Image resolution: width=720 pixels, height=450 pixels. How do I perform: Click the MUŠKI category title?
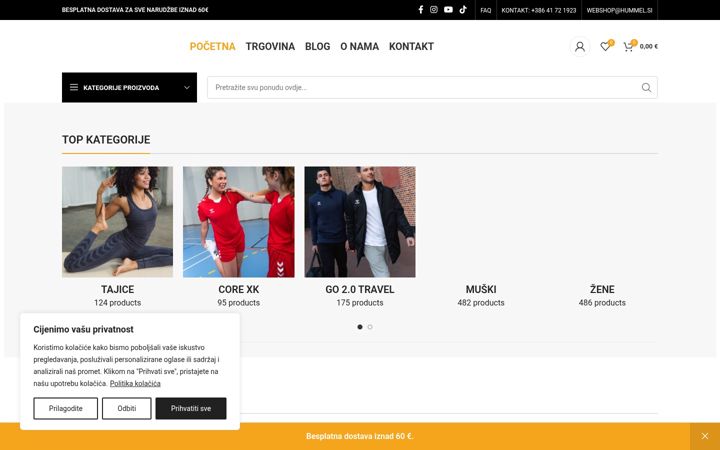click(481, 289)
